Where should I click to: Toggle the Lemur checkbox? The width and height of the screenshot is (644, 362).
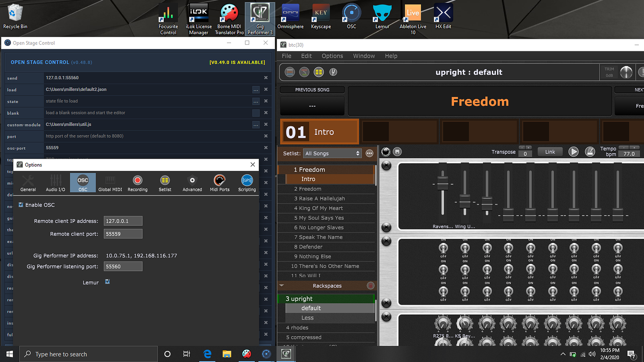[x=107, y=282]
